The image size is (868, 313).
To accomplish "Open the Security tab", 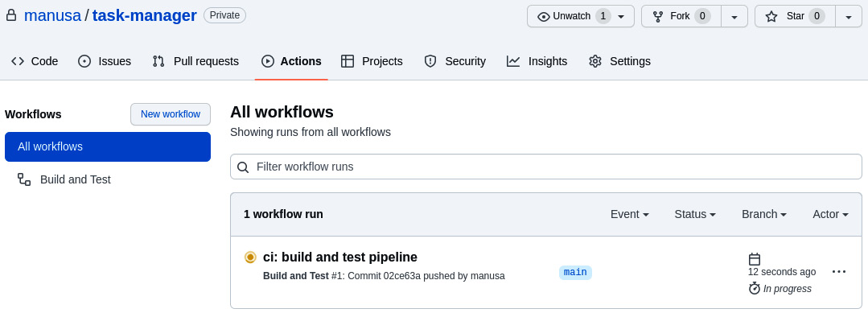I will pyautogui.click(x=455, y=61).
